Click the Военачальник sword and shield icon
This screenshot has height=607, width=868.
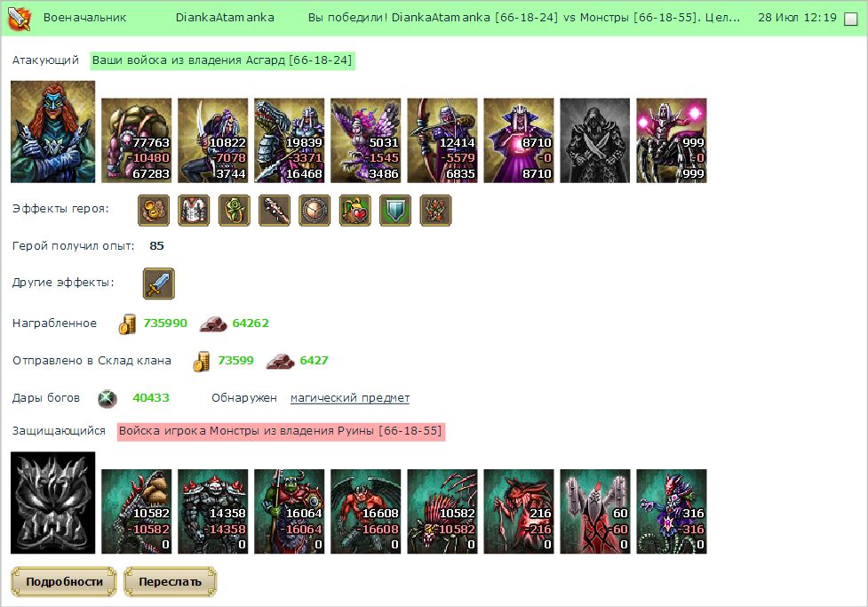pos(20,18)
